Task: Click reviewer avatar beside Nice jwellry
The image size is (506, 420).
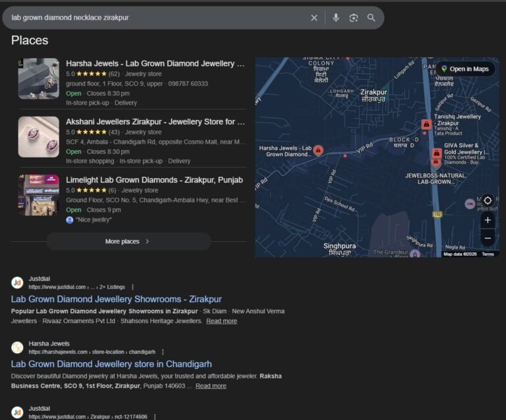Action: [70, 220]
